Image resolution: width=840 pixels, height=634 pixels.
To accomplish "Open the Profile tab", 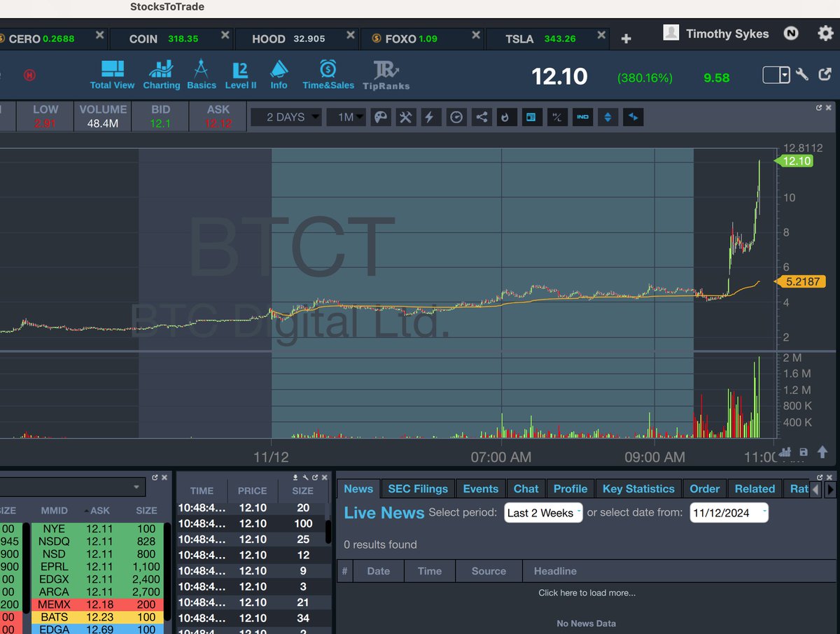I will (570, 488).
